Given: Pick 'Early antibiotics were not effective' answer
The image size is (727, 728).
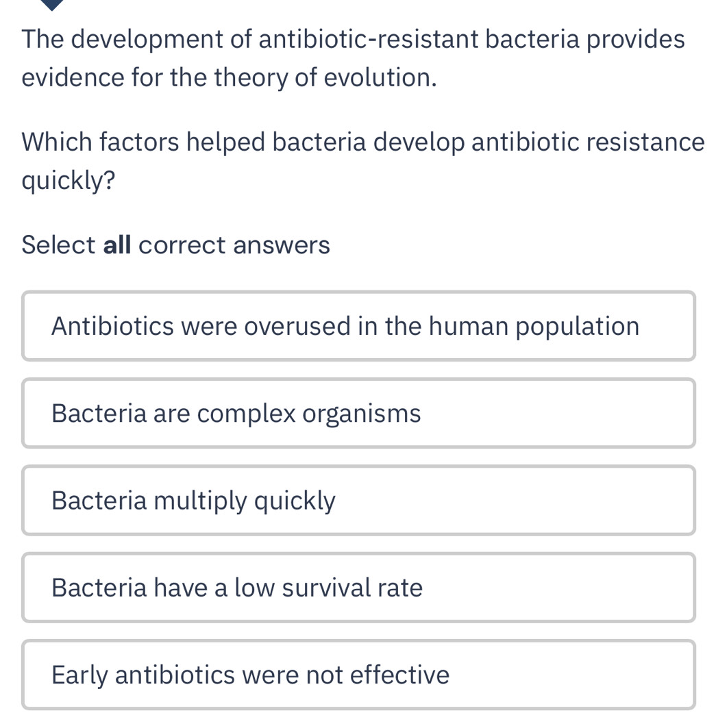Looking at the screenshot, I should click(358, 675).
